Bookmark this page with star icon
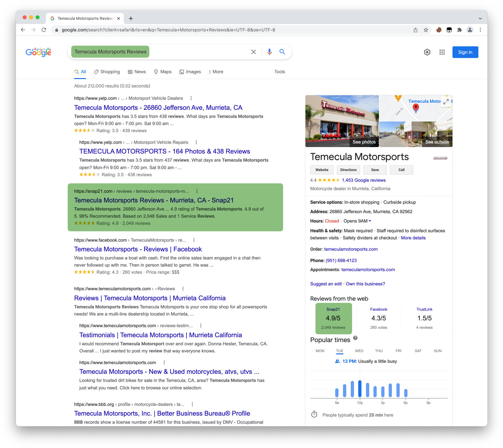503x448 pixels. [x=426, y=30]
